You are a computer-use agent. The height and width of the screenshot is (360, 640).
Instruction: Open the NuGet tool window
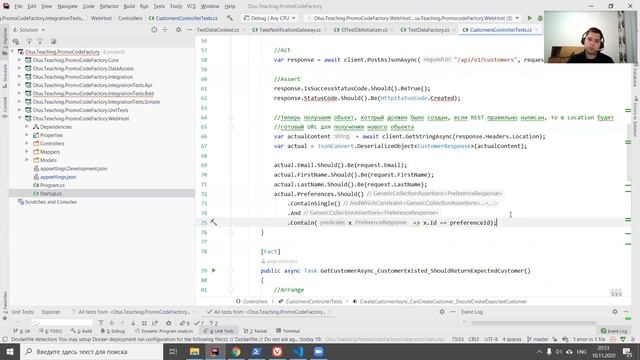(x=255, y=331)
